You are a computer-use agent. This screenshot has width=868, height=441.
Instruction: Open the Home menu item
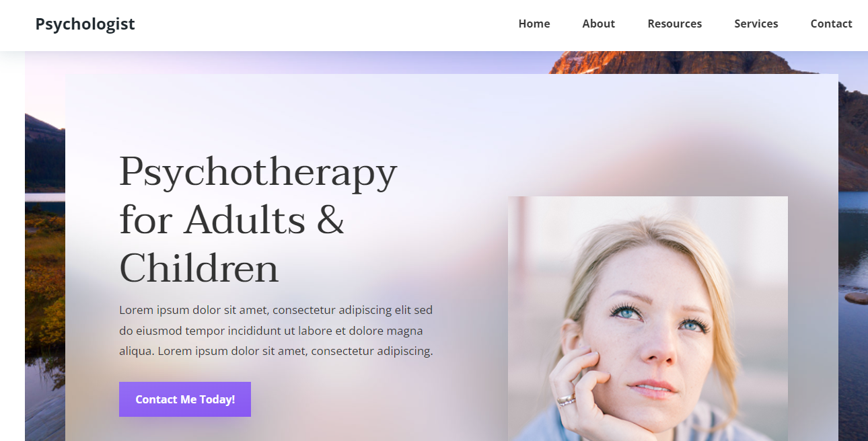click(534, 24)
